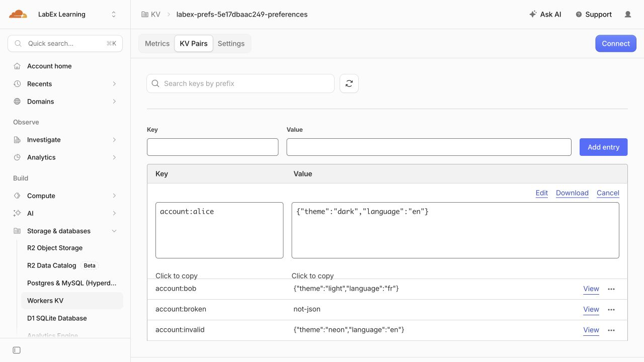Click the KV breadcrumb folder icon
644x362 pixels.
click(145, 15)
